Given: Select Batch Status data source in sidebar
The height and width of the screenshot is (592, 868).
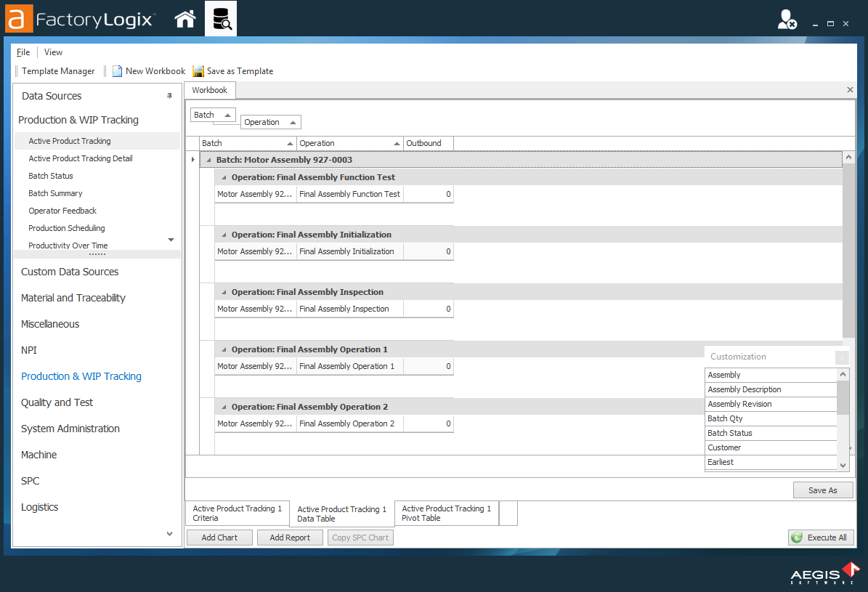Looking at the screenshot, I should tap(51, 176).
